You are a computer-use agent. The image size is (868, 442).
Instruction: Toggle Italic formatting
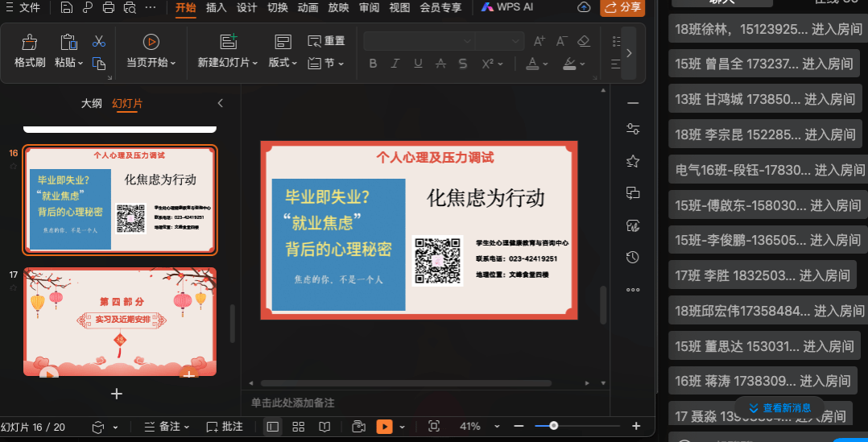[x=395, y=64]
